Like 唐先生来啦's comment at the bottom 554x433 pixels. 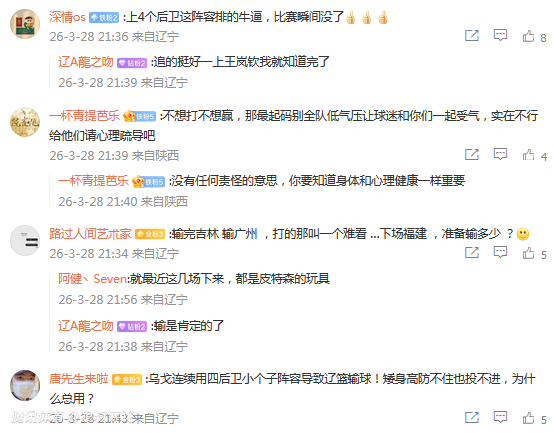pos(529,418)
